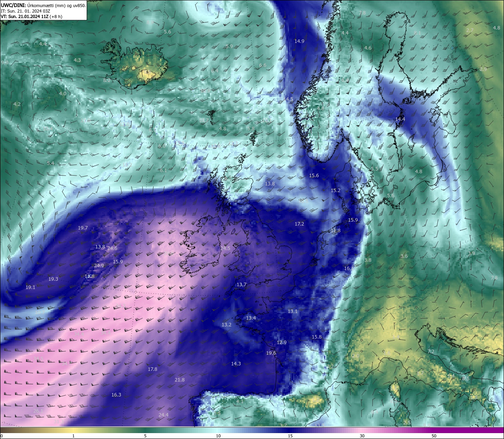
Task: Click the 19.6 value on the French coast
Action: 271,353
